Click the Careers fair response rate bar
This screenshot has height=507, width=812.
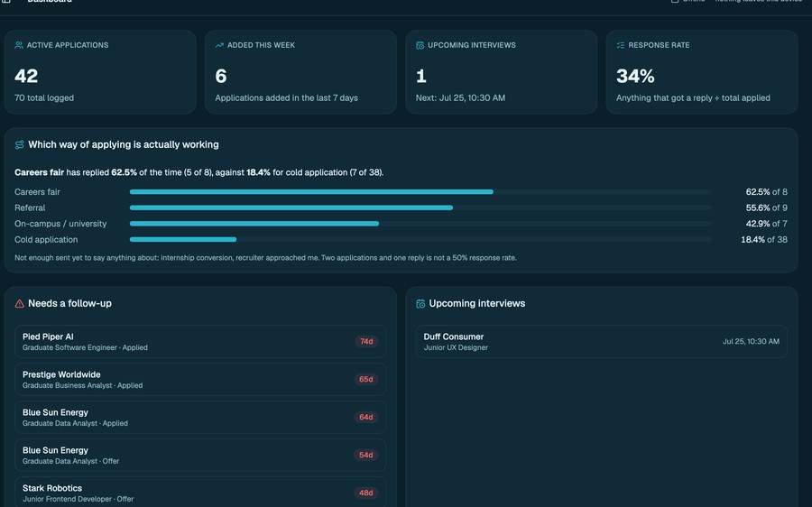coord(420,191)
